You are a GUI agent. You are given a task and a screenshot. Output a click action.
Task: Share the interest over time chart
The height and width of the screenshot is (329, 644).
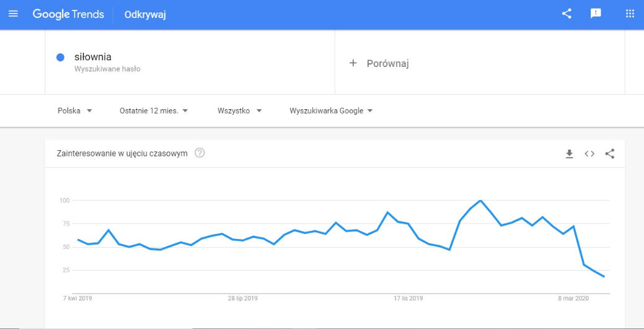(x=610, y=154)
